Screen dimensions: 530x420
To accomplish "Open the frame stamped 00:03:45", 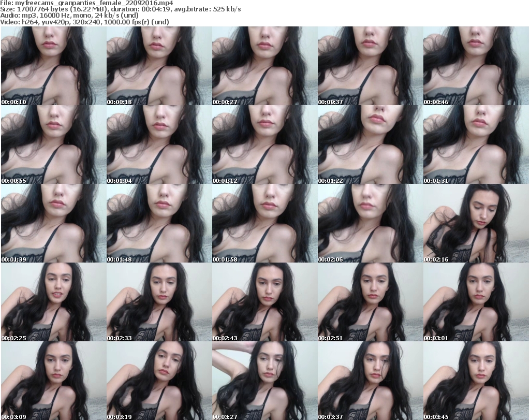I will click(x=476, y=381).
